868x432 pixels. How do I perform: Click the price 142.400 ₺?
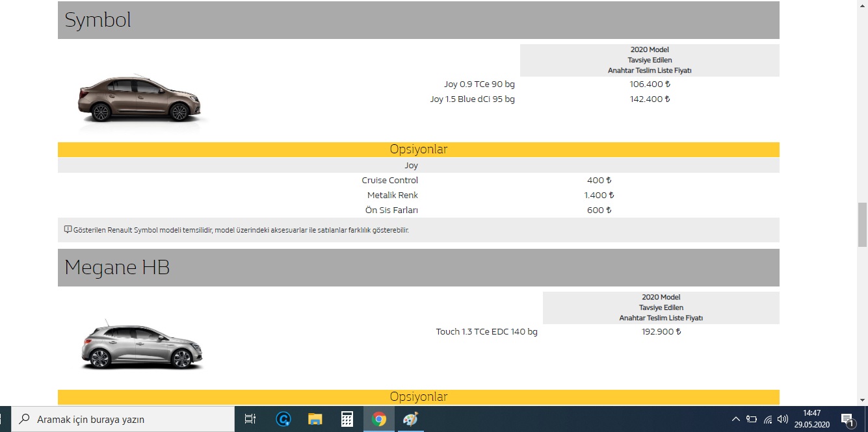(650, 99)
